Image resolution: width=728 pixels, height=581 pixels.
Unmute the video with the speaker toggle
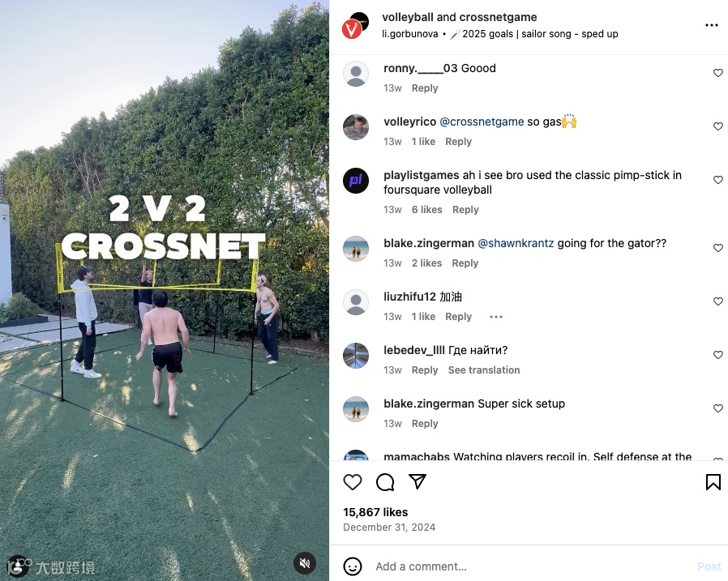305,563
